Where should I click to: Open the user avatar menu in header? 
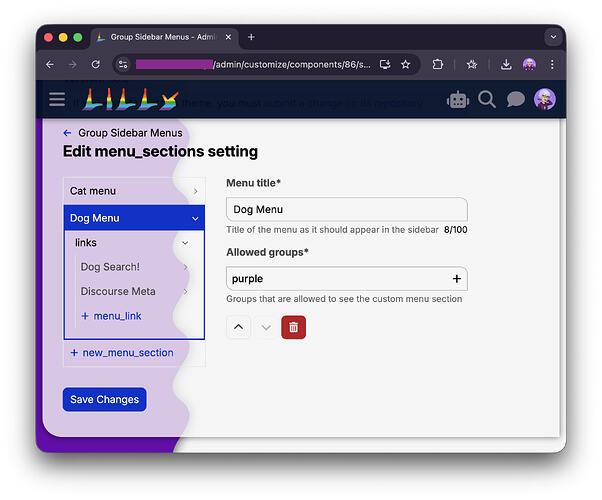pyautogui.click(x=545, y=99)
